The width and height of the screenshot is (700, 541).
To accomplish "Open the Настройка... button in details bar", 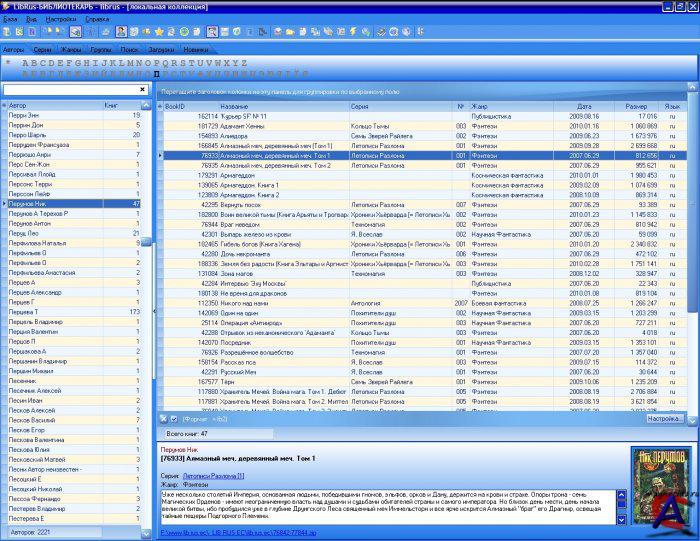I will tap(665, 418).
